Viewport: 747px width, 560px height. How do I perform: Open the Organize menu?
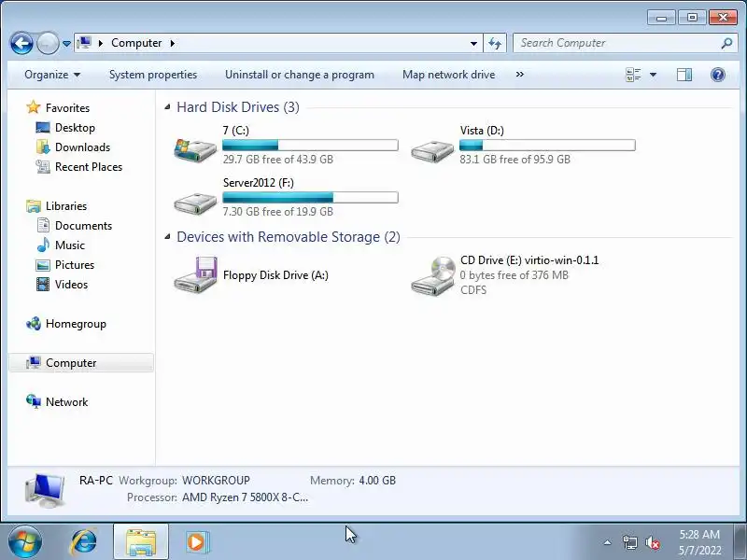click(x=52, y=75)
